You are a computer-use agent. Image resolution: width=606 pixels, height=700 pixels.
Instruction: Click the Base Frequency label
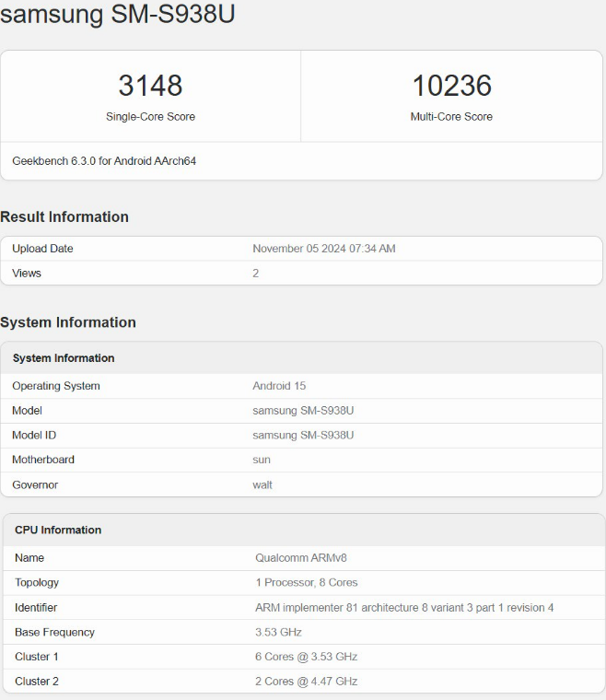(54, 632)
